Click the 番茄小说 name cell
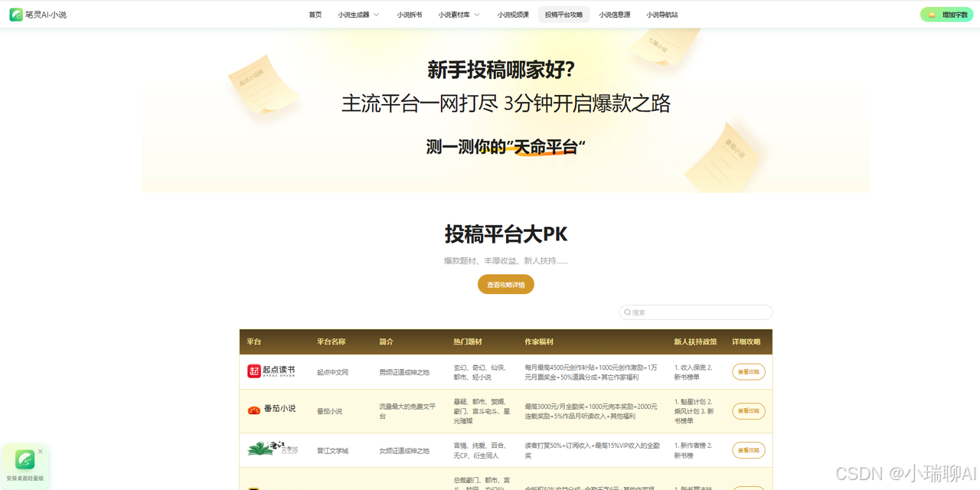Image resolution: width=980 pixels, height=490 pixels. [x=330, y=411]
